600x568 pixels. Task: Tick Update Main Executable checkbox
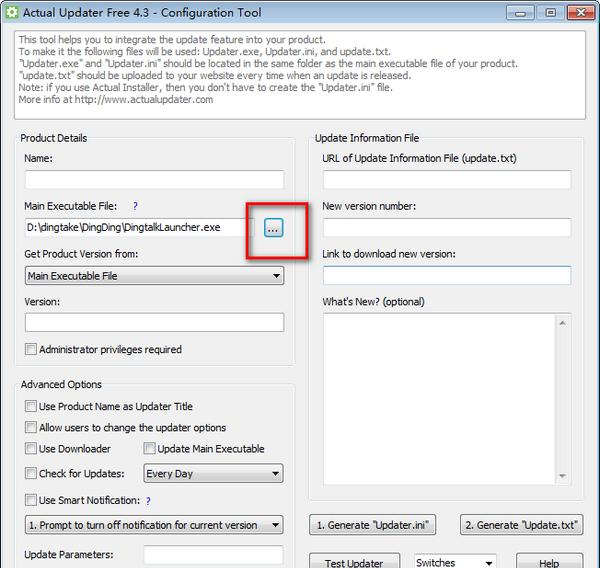[149, 448]
